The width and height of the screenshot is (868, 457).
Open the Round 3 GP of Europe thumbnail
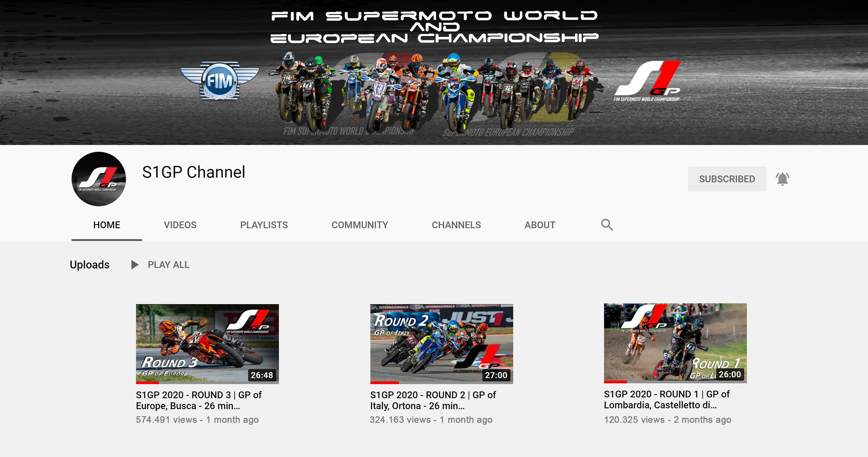pyautogui.click(x=207, y=344)
